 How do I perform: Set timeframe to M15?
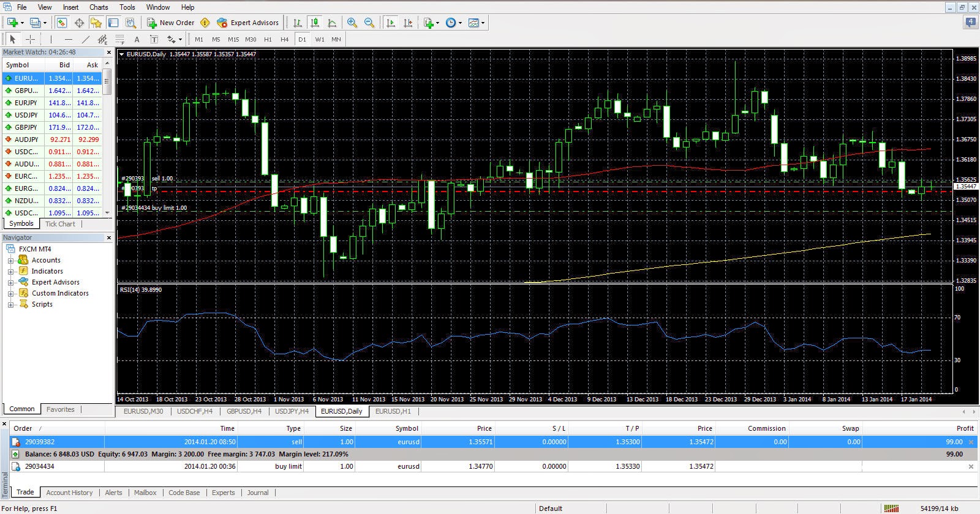[x=233, y=39]
